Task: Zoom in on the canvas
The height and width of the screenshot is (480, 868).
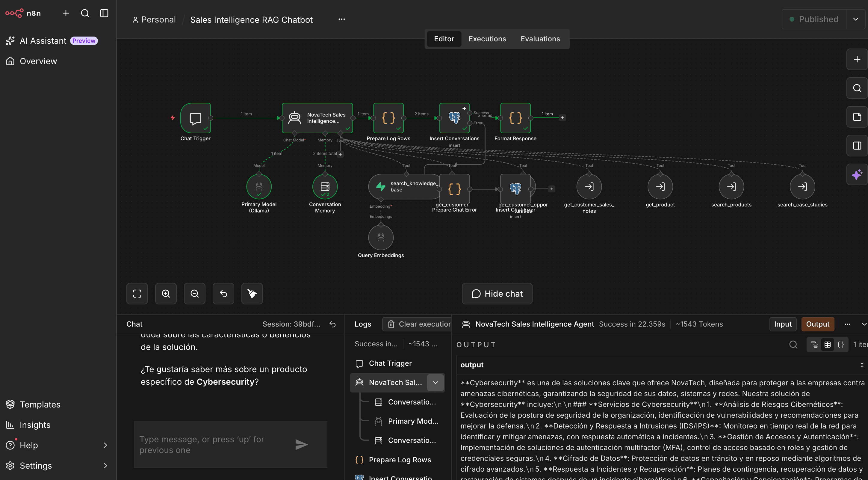Action: tap(166, 294)
